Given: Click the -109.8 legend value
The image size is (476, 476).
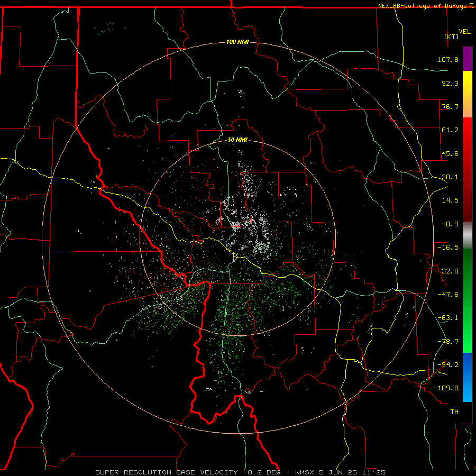Looking at the screenshot, I should 446,388.
